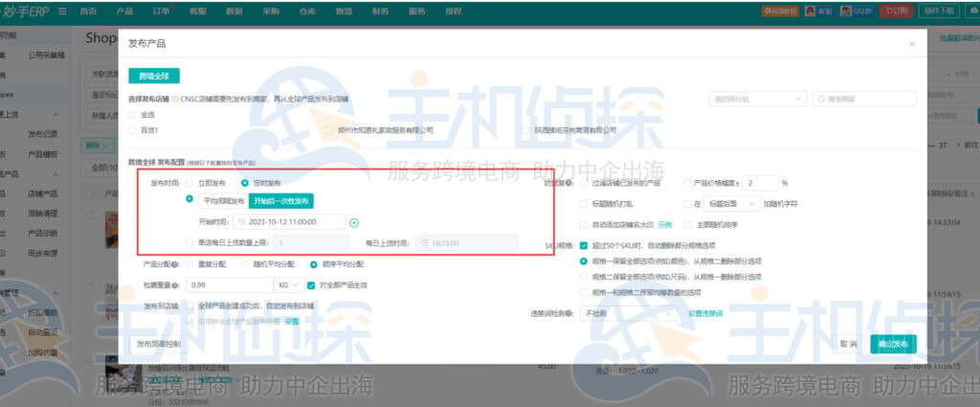Click the 取消 button
The image size is (980, 407).
pos(848,344)
